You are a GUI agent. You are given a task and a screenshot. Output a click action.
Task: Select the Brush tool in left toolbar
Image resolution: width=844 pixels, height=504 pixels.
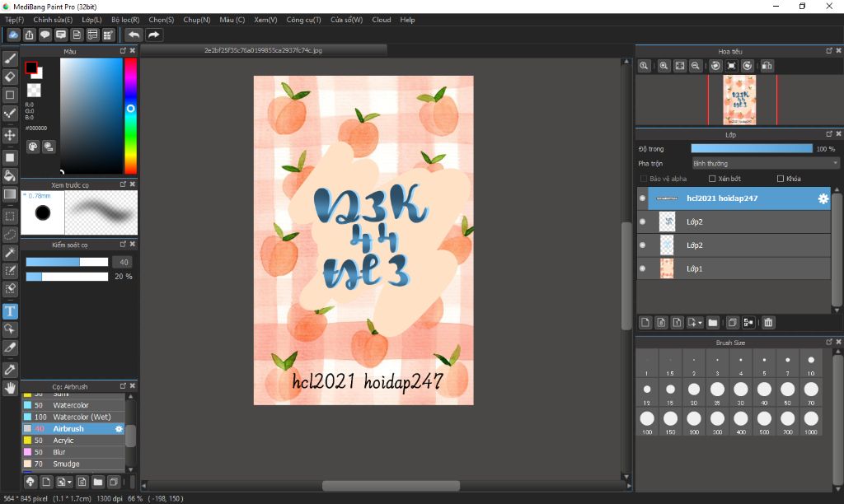coord(10,58)
